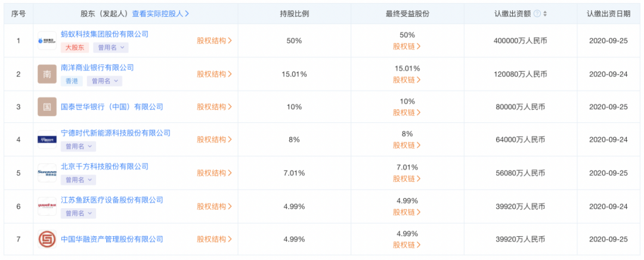Click the 国泰世华银行 brown logo tile
Viewport: 644px width, 260px height.
point(47,107)
